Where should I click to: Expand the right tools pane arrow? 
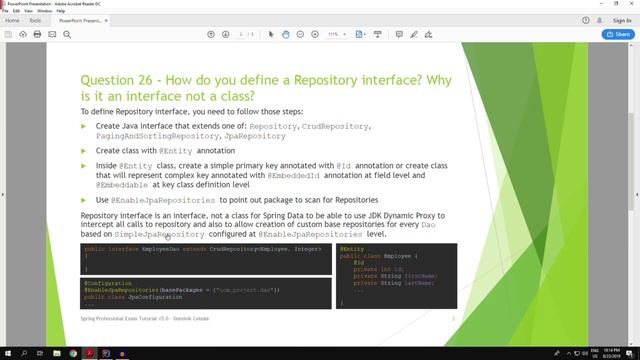[637, 195]
